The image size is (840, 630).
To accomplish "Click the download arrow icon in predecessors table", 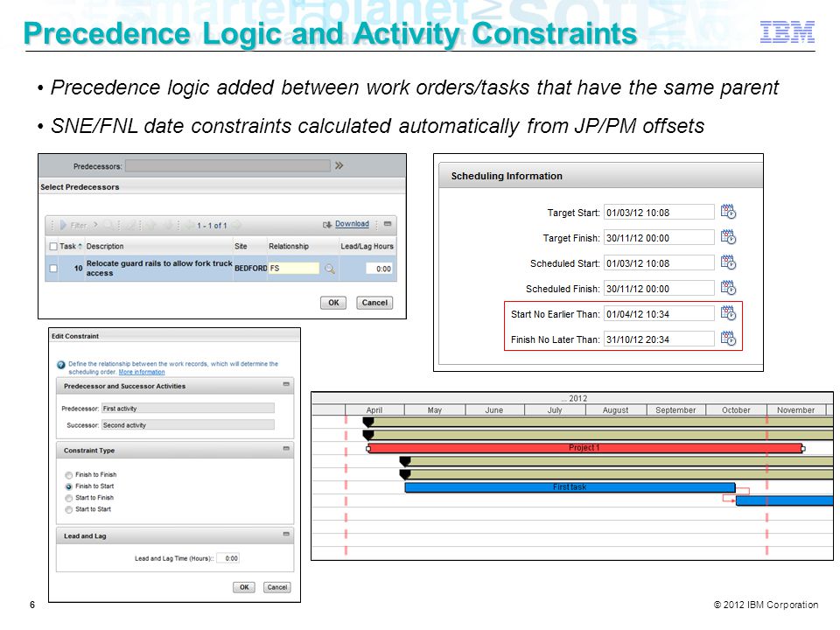I will point(326,225).
